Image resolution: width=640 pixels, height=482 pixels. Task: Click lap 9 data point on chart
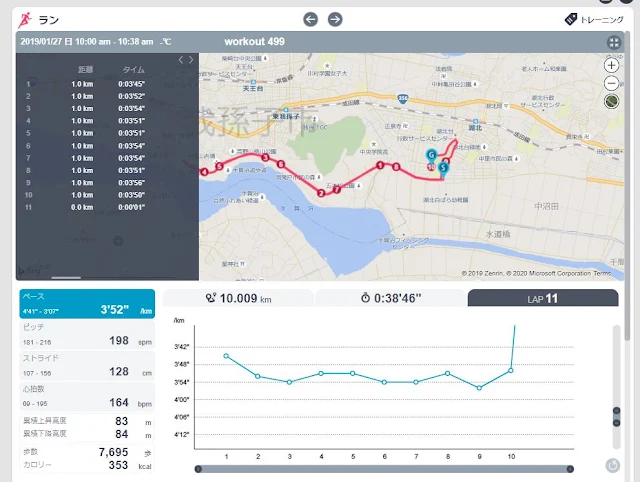point(479,388)
